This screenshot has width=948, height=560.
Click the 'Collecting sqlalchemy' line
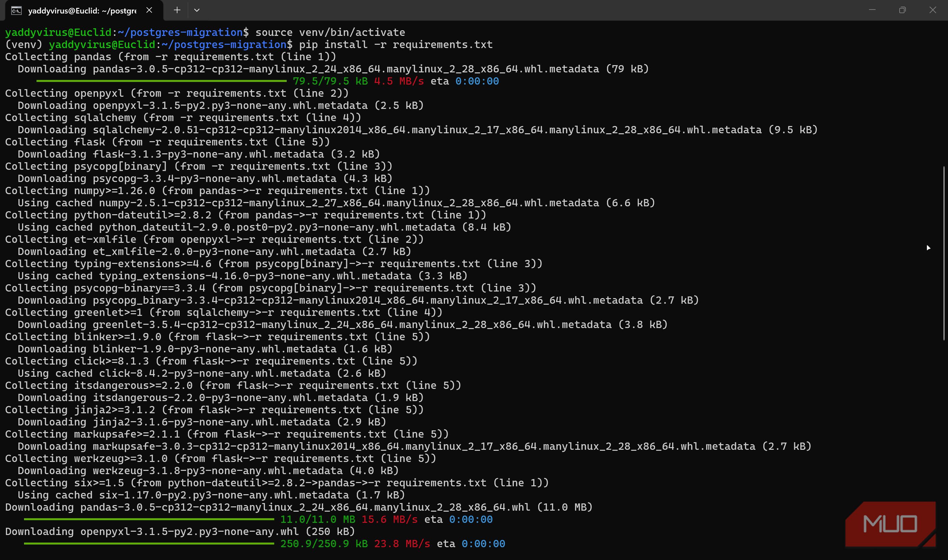183,118
